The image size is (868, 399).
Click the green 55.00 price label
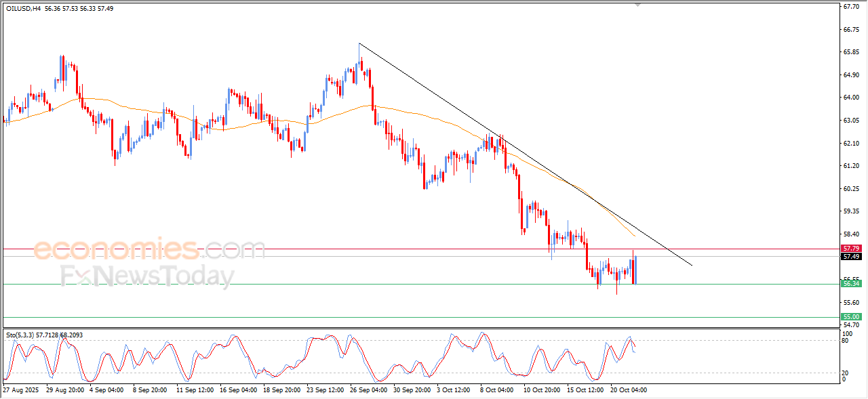tap(850, 317)
